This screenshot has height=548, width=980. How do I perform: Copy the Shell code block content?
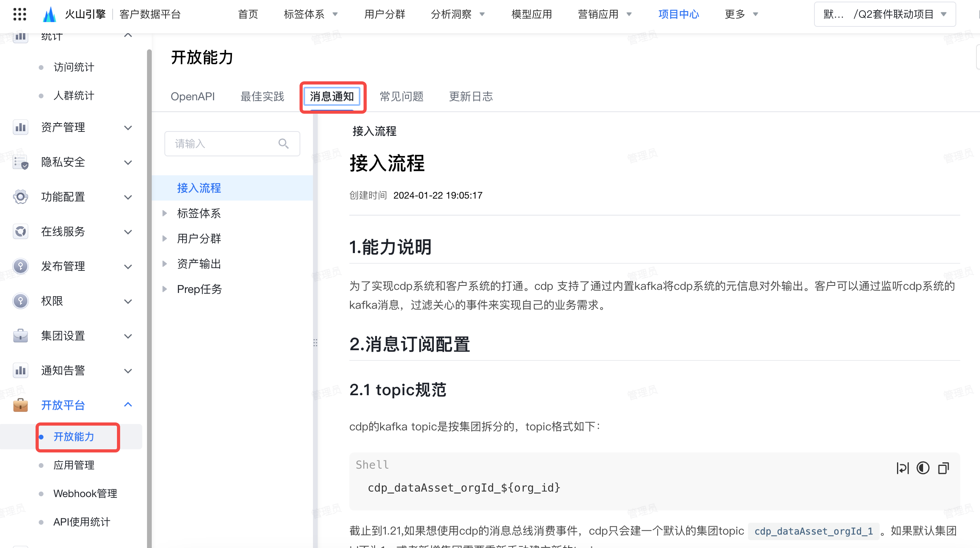[x=944, y=468]
